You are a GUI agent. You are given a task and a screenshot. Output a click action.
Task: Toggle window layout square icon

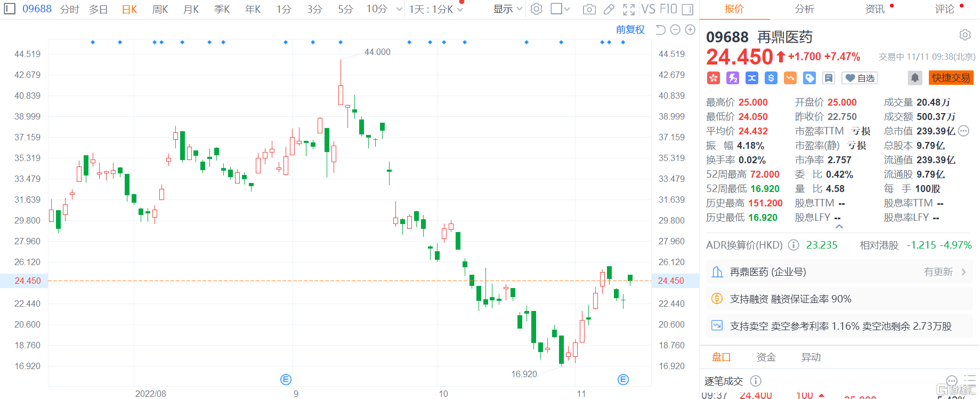(556, 9)
